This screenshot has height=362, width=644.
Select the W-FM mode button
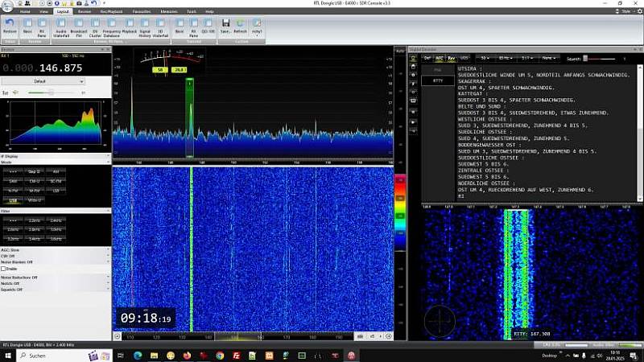(x=35, y=191)
